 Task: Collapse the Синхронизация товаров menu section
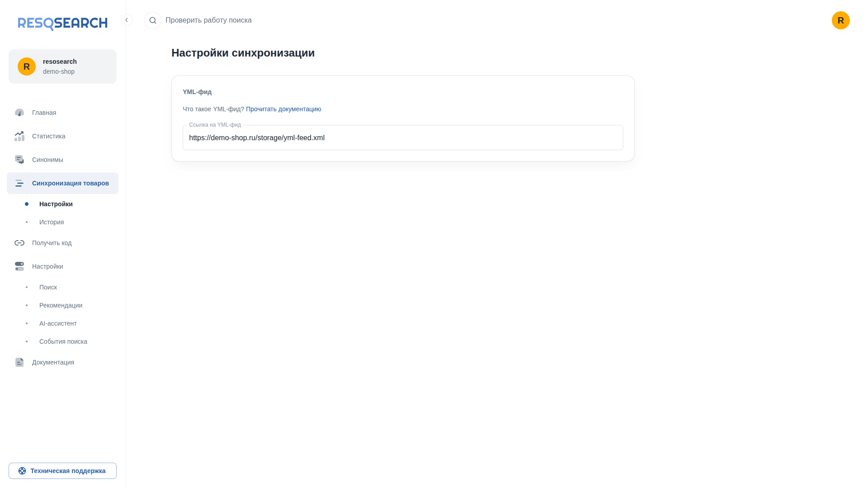point(62,183)
